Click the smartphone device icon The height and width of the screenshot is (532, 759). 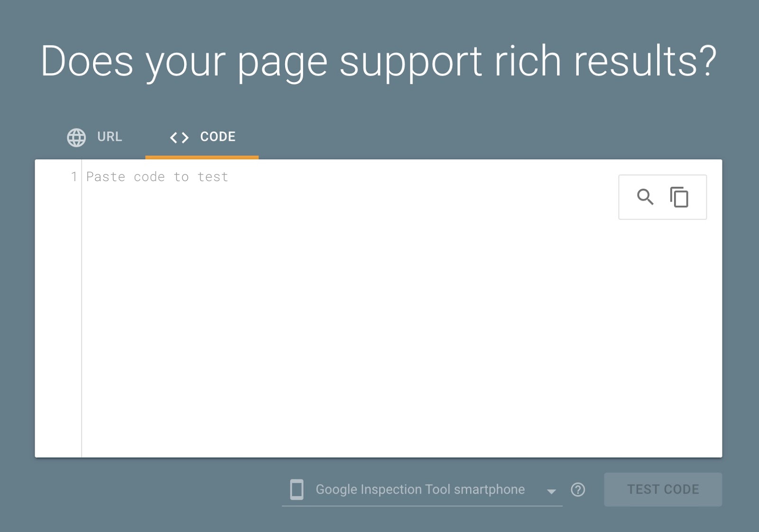point(297,490)
